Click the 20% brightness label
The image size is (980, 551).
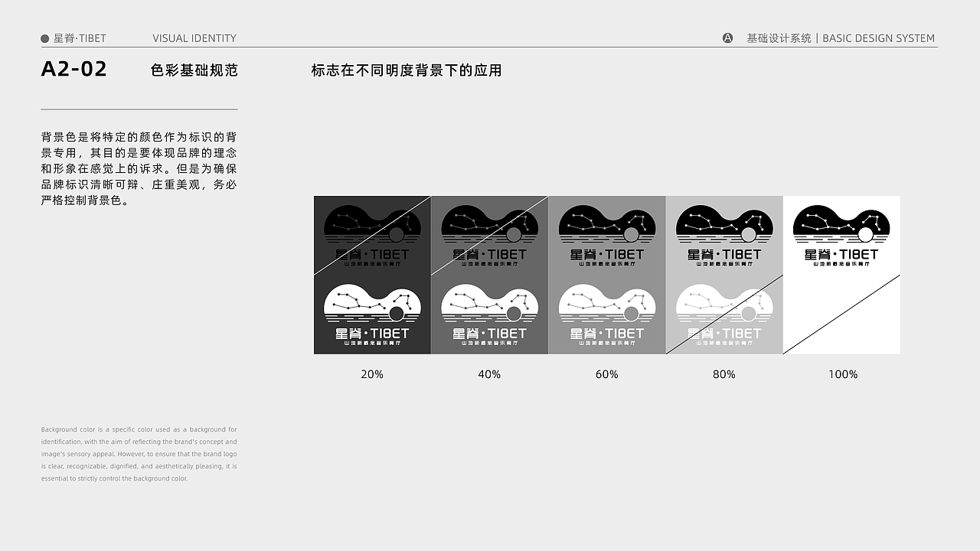[372, 374]
